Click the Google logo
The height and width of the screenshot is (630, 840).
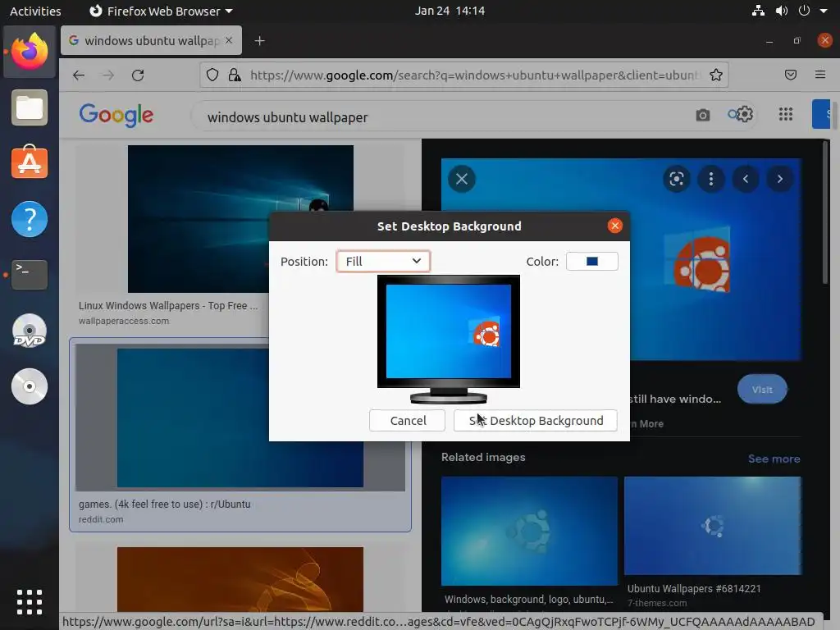coord(116,115)
